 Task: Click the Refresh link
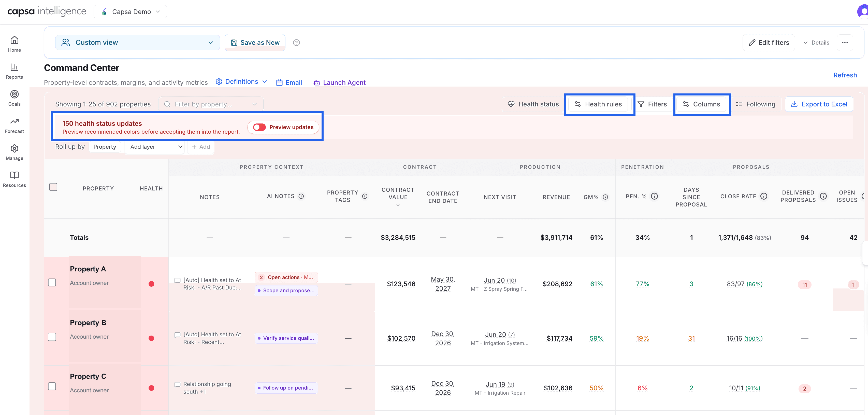click(845, 75)
